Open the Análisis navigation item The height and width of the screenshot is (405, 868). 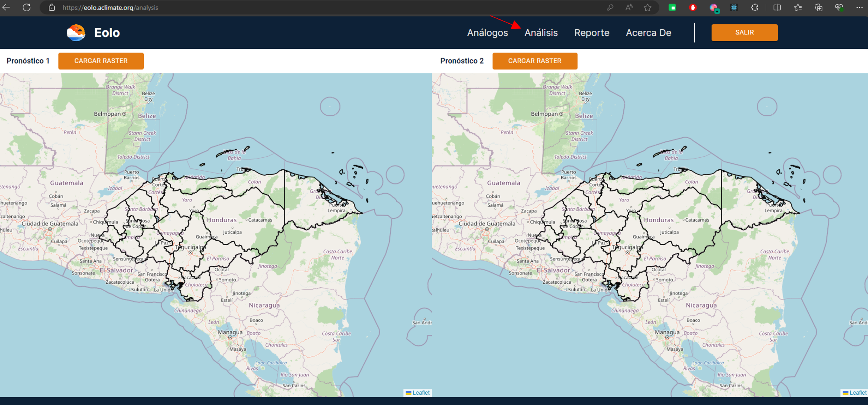pyautogui.click(x=541, y=33)
